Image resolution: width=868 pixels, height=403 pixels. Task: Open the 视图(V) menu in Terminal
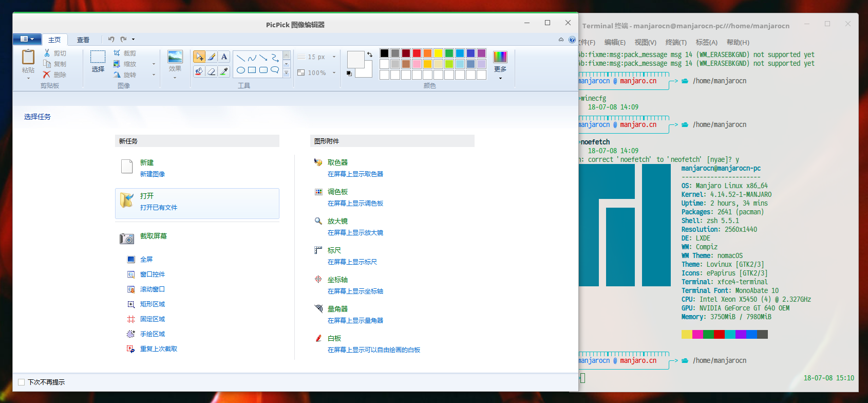[645, 42]
